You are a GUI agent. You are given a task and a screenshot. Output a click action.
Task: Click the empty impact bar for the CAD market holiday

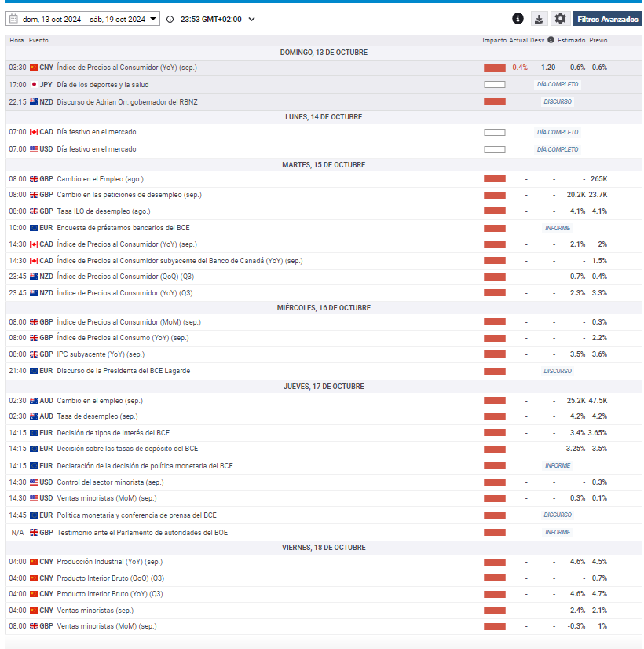495,132
